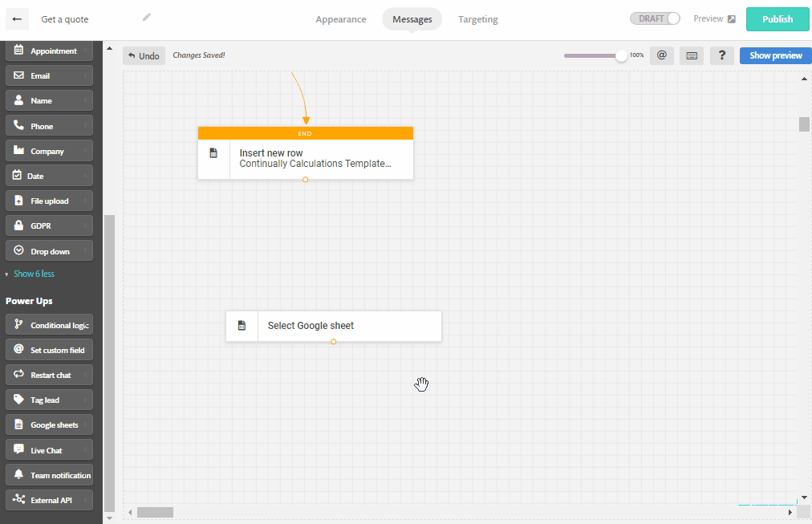Add a Set custom field power up

pyautogui.click(x=49, y=350)
